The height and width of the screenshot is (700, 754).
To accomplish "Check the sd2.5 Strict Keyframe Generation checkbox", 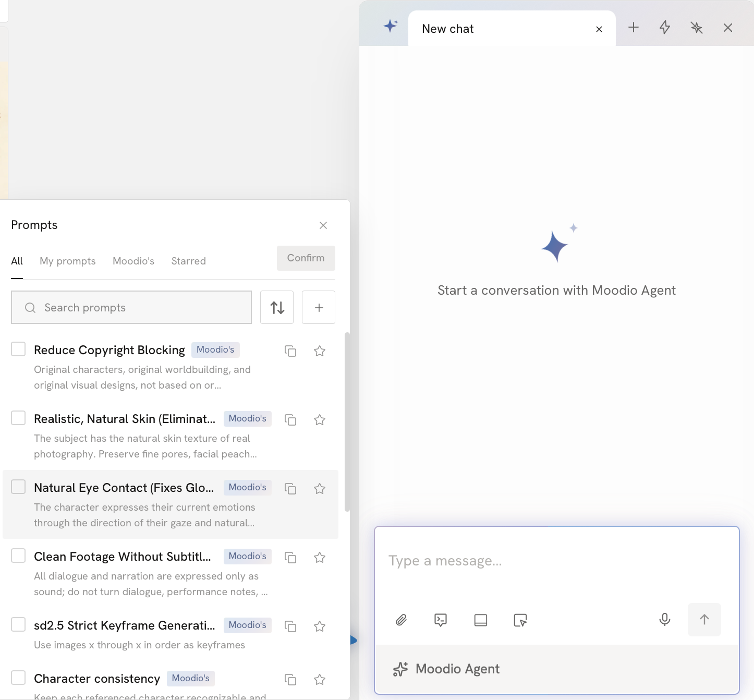I will click(x=18, y=624).
